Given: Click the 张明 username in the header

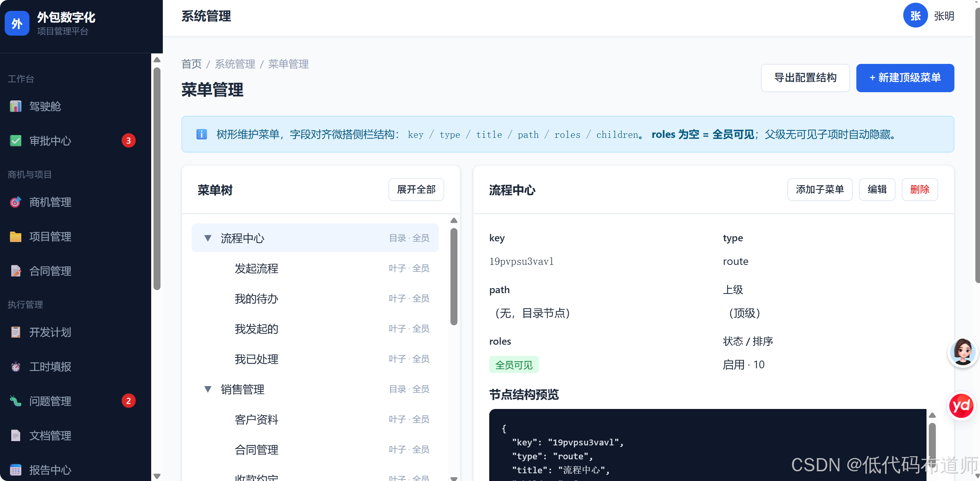Looking at the screenshot, I should [944, 16].
